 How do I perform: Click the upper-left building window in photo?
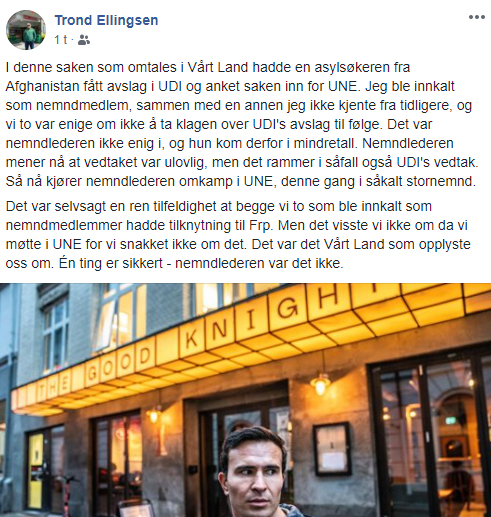[55, 332]
